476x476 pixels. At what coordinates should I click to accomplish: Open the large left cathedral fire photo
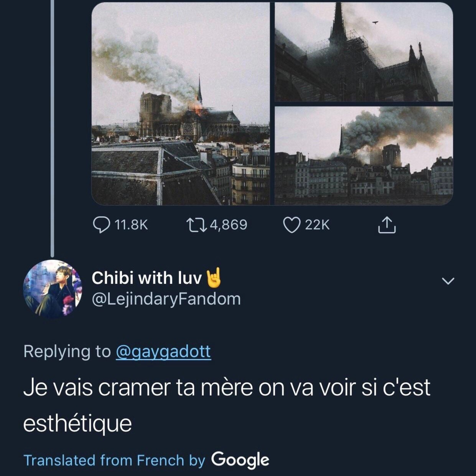pyautogui.click(x=181, y=104)
